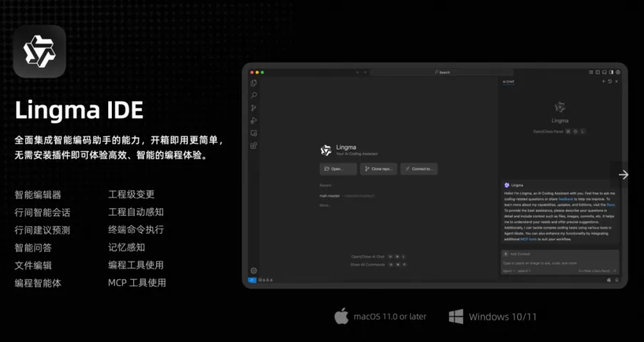Click the 'Lingma IDE' heading

pos(79,110)
